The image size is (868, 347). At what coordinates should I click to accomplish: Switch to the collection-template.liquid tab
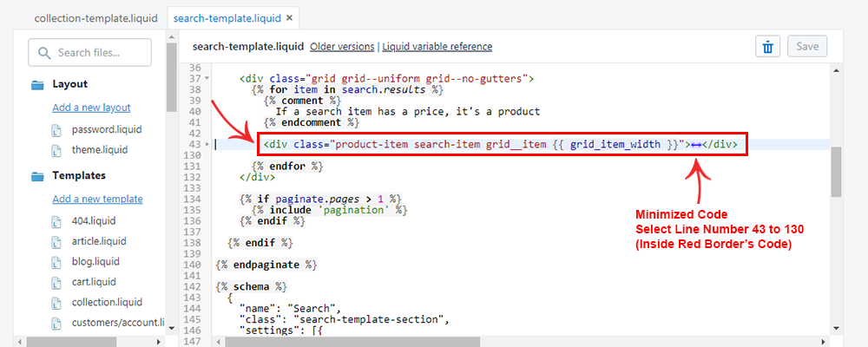82,17
